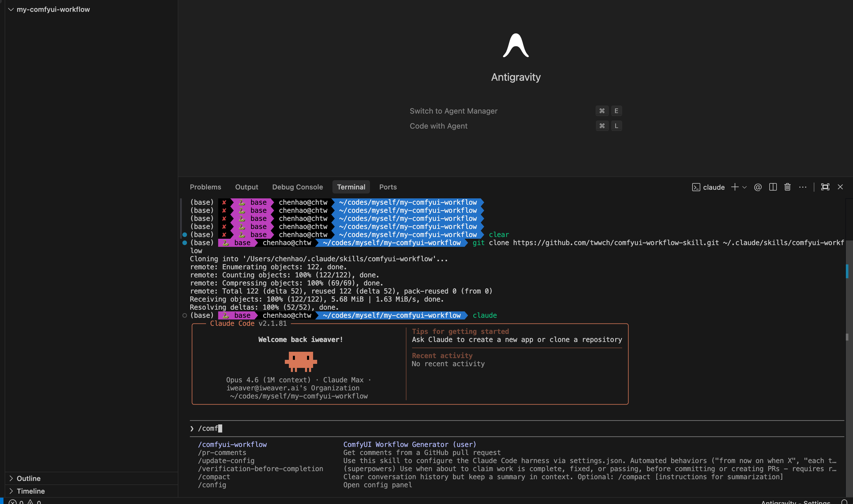The height and width of the screenshot is (504, 853).
Task: Click Switch to Agent Manager
Action: pos(453,111)
